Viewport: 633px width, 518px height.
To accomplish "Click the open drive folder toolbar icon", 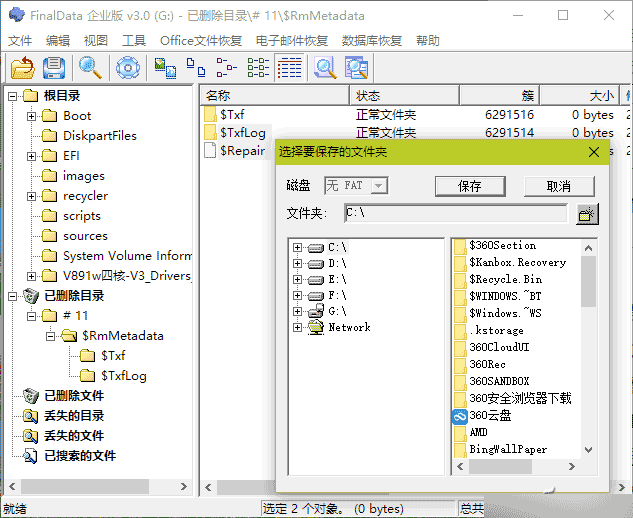I will click(23, 67).
